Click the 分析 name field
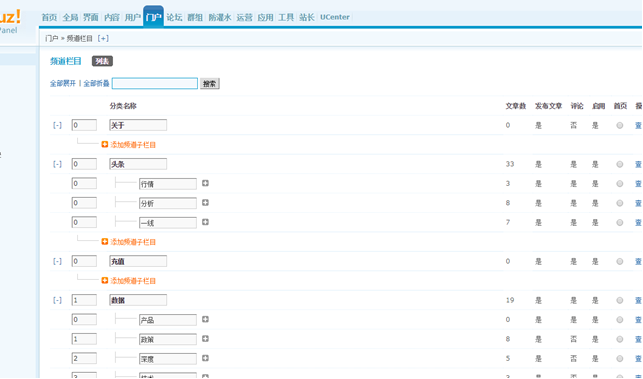The width and height of the screenshot is (643, 379). (168, 203)
